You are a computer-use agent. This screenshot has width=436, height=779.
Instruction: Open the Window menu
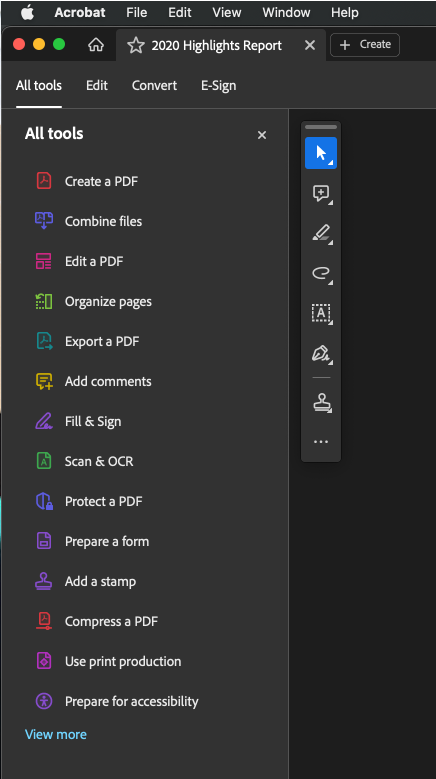(x=286, y=12)
